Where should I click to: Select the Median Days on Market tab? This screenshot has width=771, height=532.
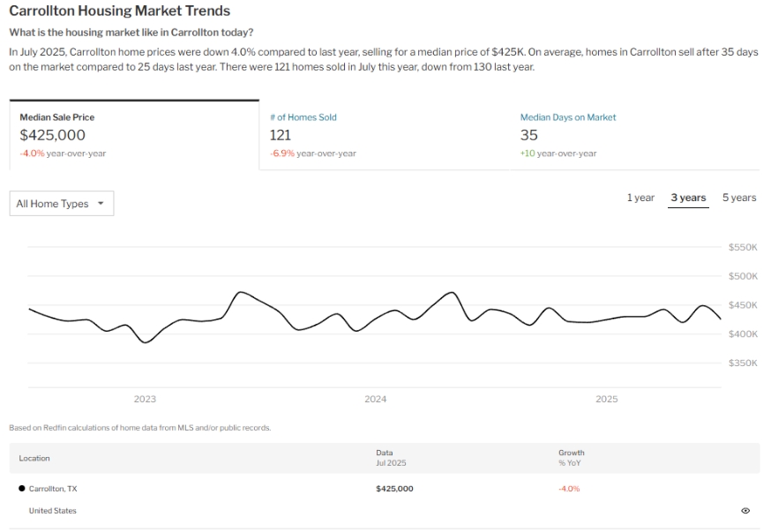pyautogui.click(x=568, y=117)
